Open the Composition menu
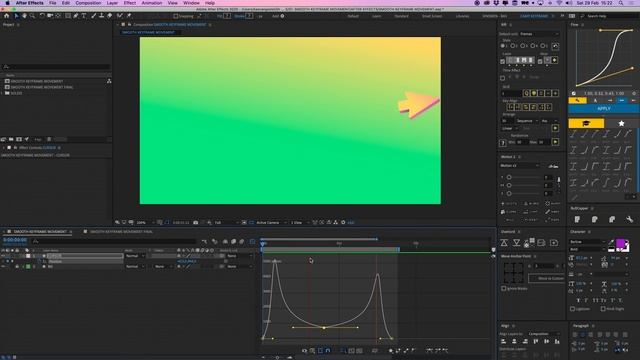The image size is (640, 360). [x=88, y=3]
